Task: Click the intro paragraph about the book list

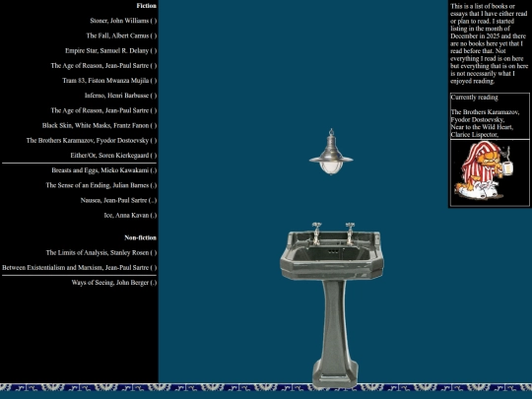Action: point(489,43)
